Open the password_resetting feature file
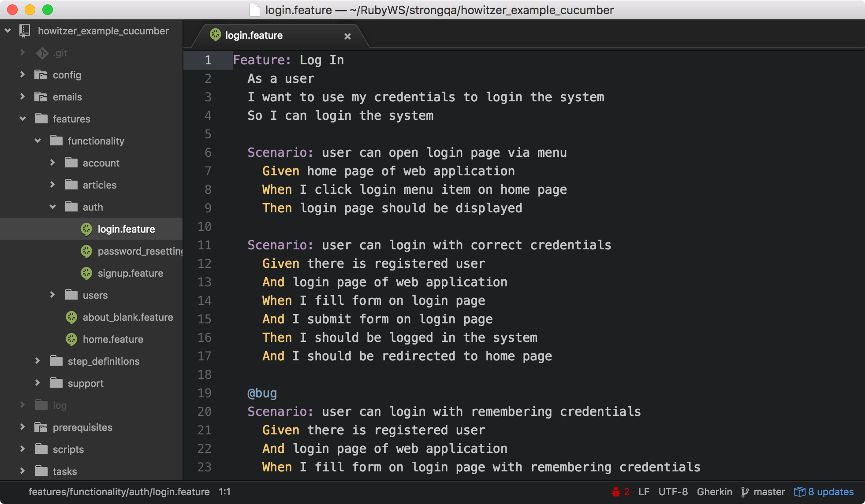865x504 pixels. tap(140, 251)
